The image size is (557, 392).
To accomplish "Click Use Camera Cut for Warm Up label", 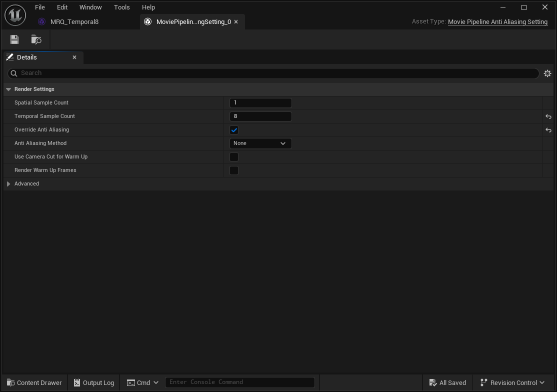I will click(x=51, y=156).
